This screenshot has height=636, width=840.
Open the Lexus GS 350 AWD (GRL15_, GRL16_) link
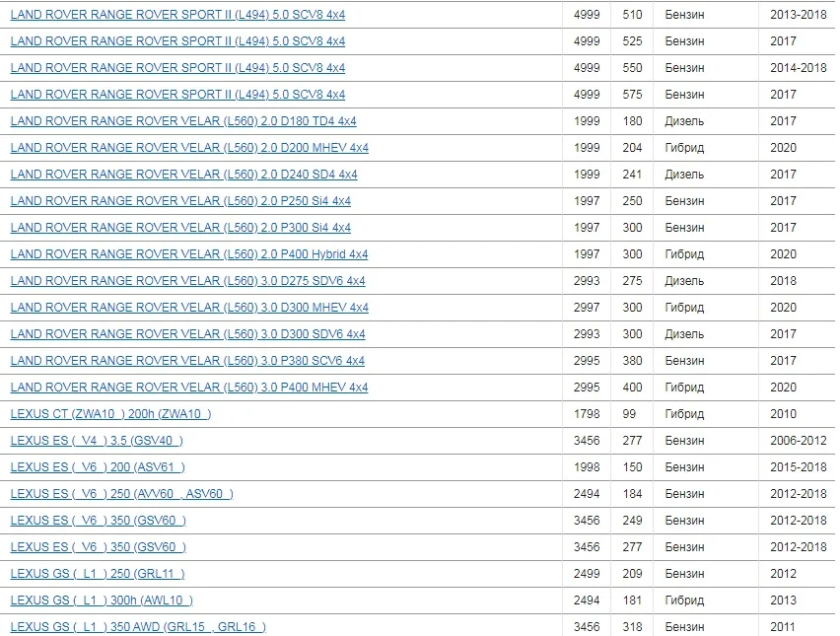click(138, 627)
